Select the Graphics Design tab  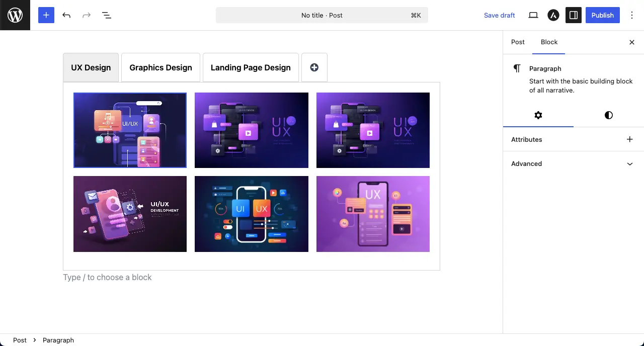coord(160,67)
